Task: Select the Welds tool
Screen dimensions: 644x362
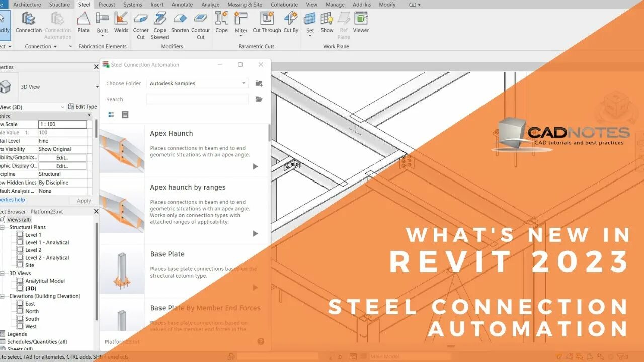Action: [x=121, y=22]
